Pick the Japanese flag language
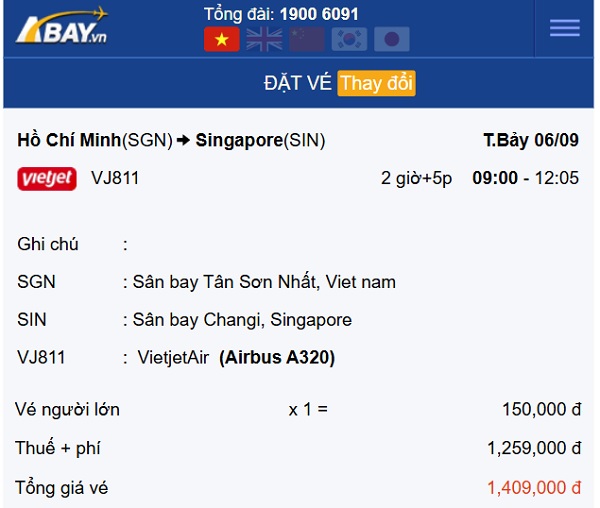 tap(392, 39)
